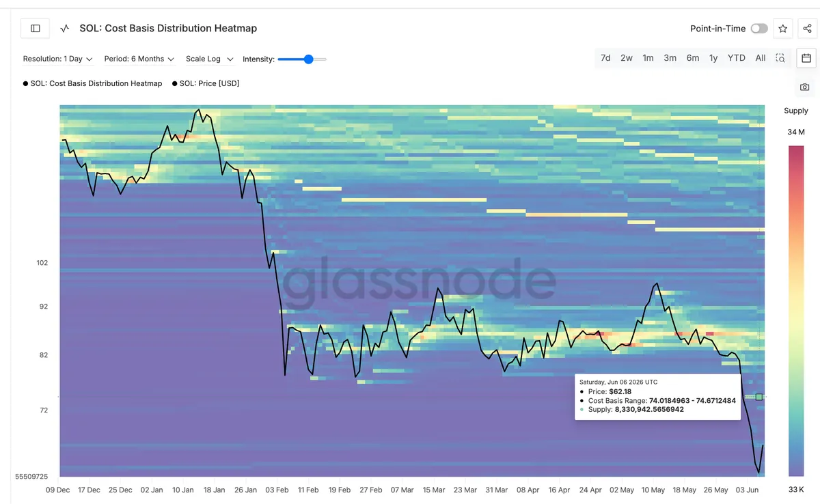The image size is (820, 504).
Task: Open the Scale Log dropdown
Action: pyautogui.click(x=209, y=59)
